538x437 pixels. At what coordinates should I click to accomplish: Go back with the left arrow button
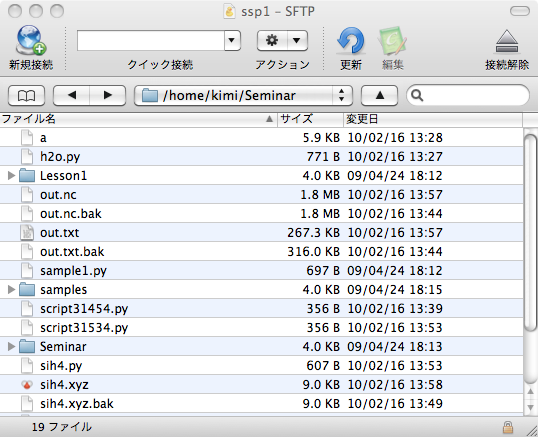pos(72,95)
